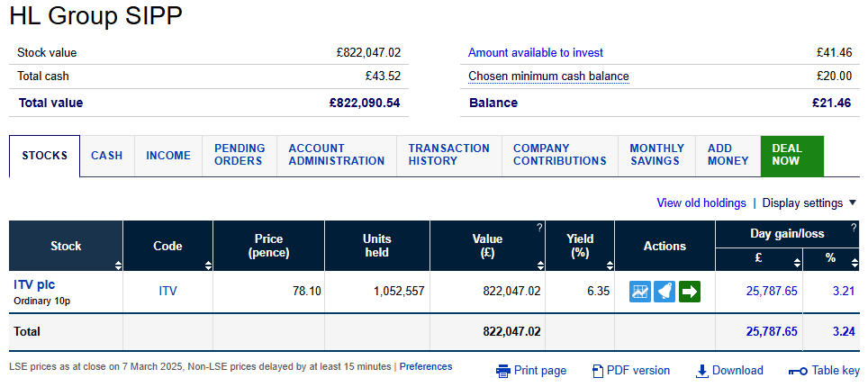This screenshot has height=387, width=868.
Task: Sort by Day gain/loss % arrows
Action: [x=854, y=263]
